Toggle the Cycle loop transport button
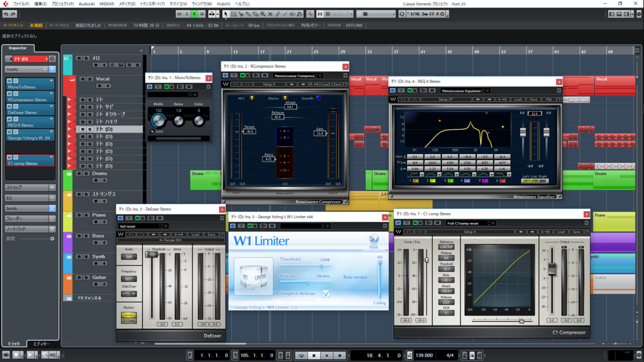The image size is (644, 362). click(x=301, y=356)
